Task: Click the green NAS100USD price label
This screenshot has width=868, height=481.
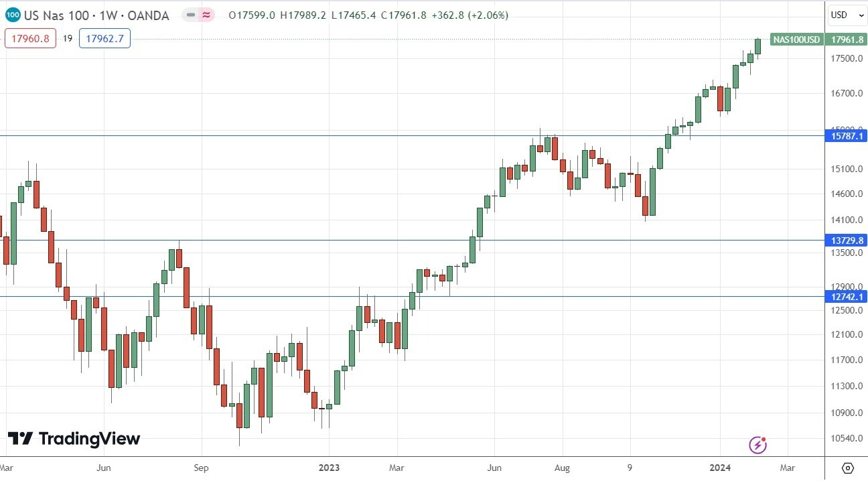Action: coord(797,40)
